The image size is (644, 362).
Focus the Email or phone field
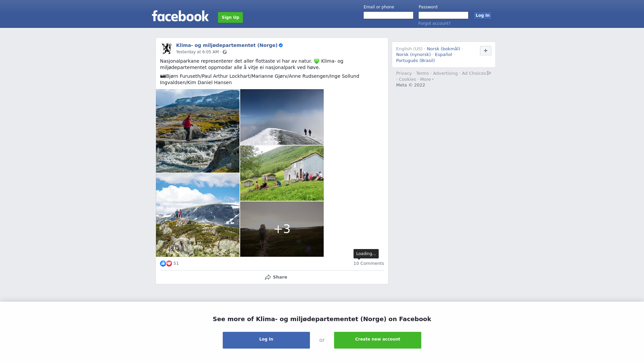tap(388, 15)
